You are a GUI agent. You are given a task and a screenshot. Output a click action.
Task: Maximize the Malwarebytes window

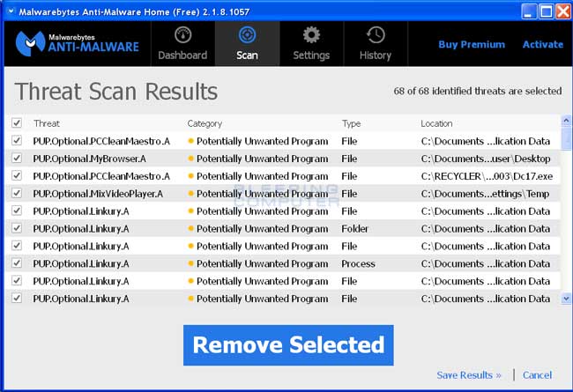click(547, 11)
